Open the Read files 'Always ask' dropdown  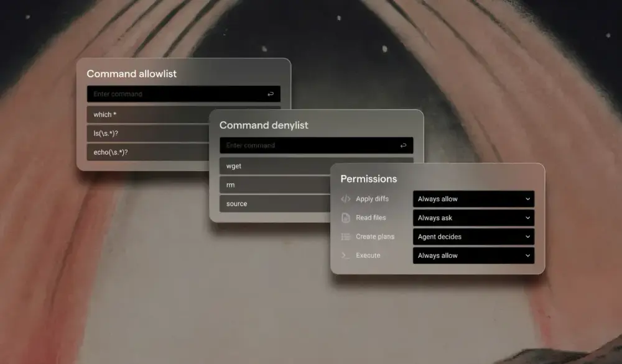473,218
